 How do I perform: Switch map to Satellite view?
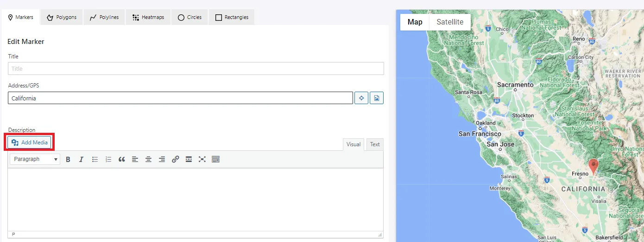pyautogui.click(x=450, y=22)
